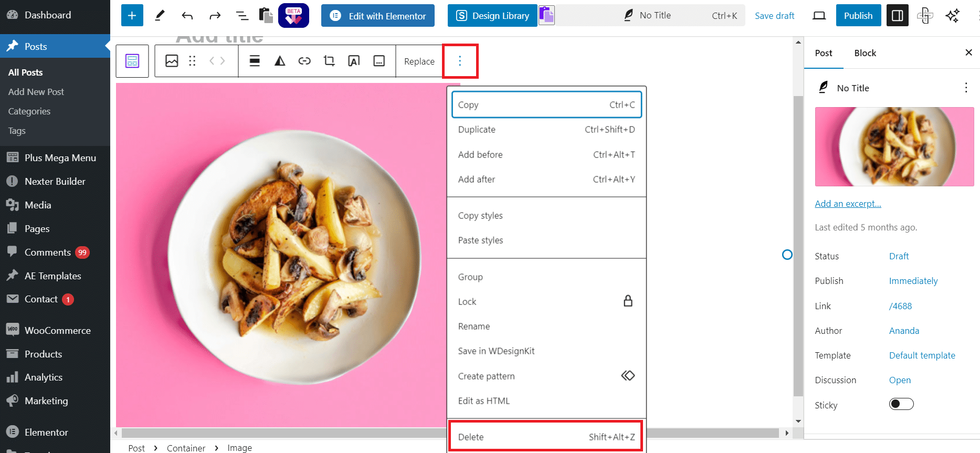This screenshot has height=453, width=980.
Task: Open the Discussion Open setting
Action: tap(900, 380)
